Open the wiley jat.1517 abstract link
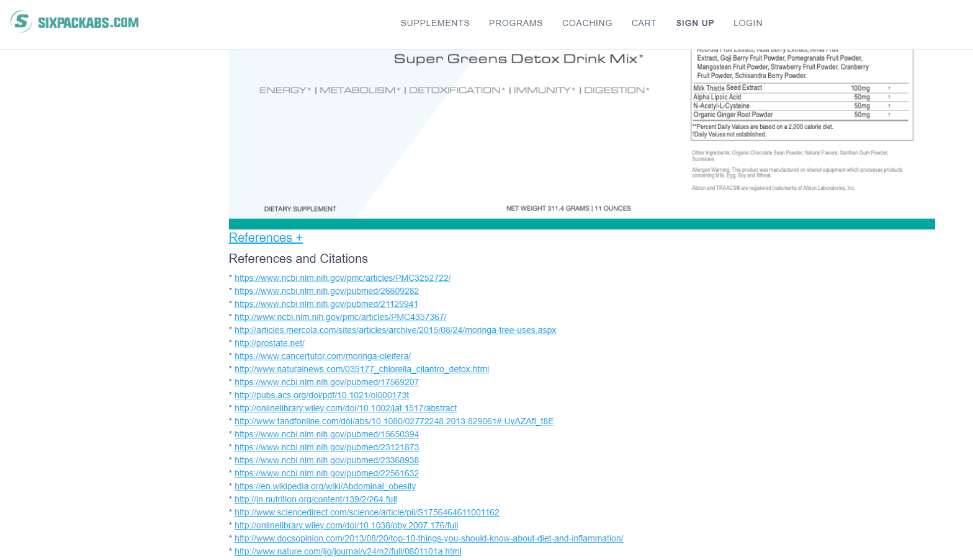 [x=346, y=408]
